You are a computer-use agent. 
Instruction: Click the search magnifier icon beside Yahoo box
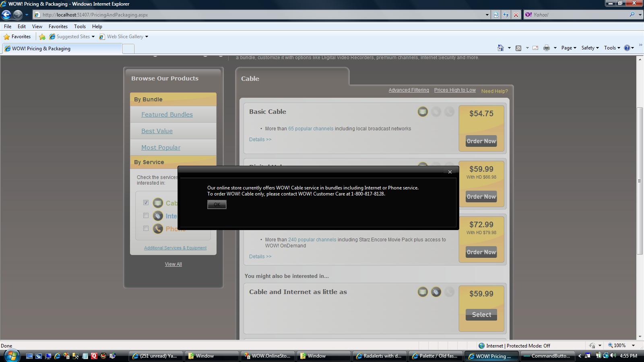point(632,14)
